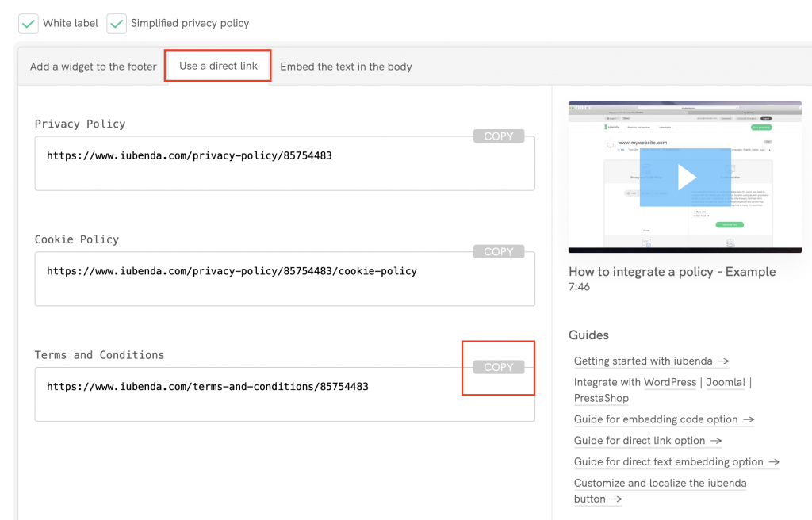Select the 'Use a direct link' tab
Image resolution: width=812 pixels, height=520 pixels.
click(x=217, y=66)
